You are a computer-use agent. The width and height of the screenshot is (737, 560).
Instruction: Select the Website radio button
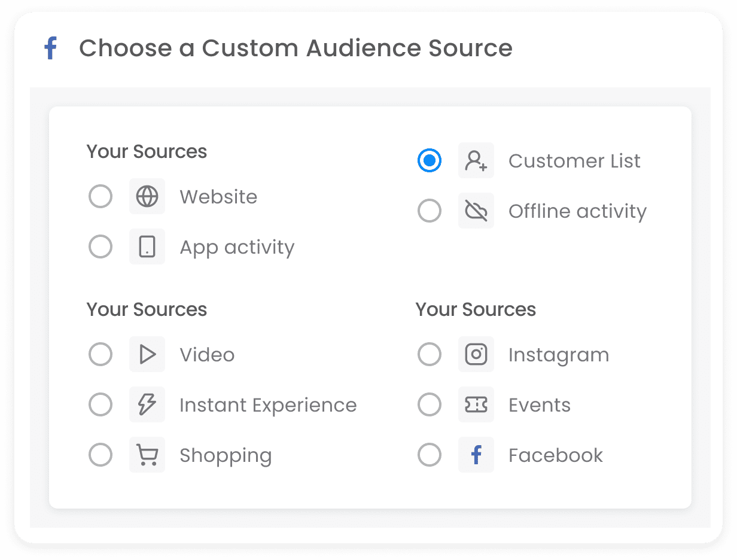click(100, 196)
